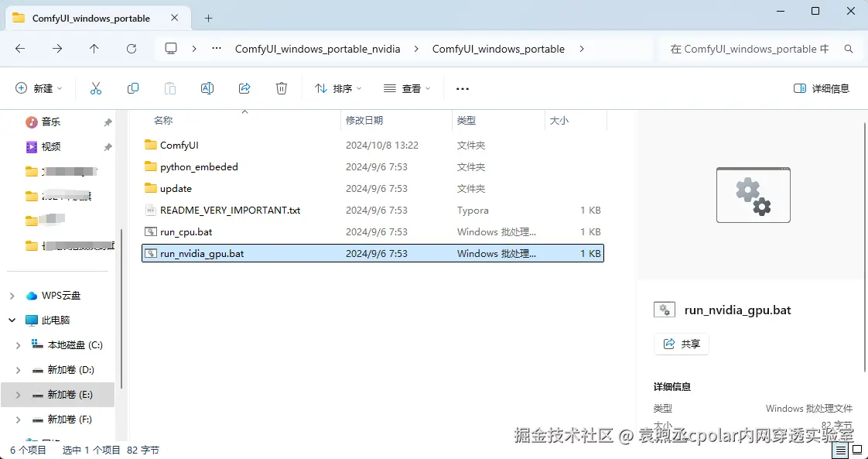Open the 查看 view dropdown
Screen dimensions: 868x459
coord(406,87)
